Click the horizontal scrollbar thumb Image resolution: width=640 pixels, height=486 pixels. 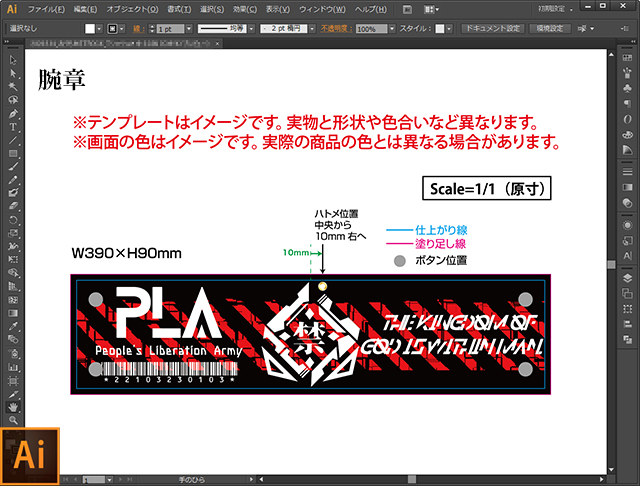coord(412,479)
